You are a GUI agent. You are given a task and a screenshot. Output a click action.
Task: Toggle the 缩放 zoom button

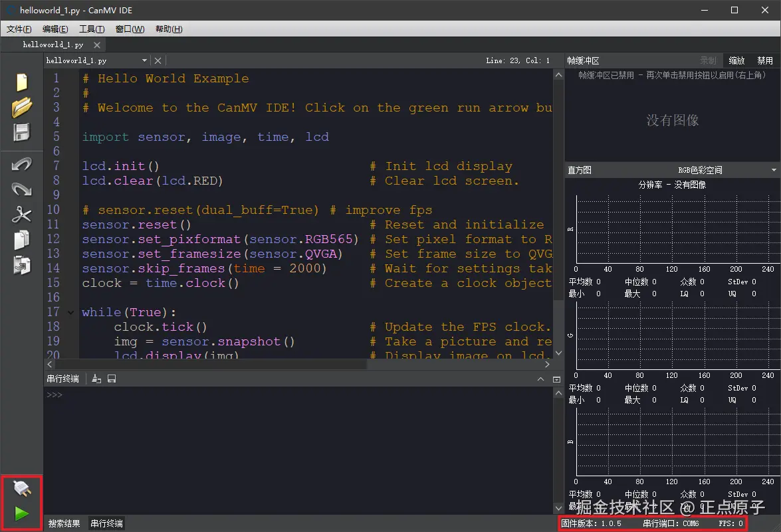(736, 60)
